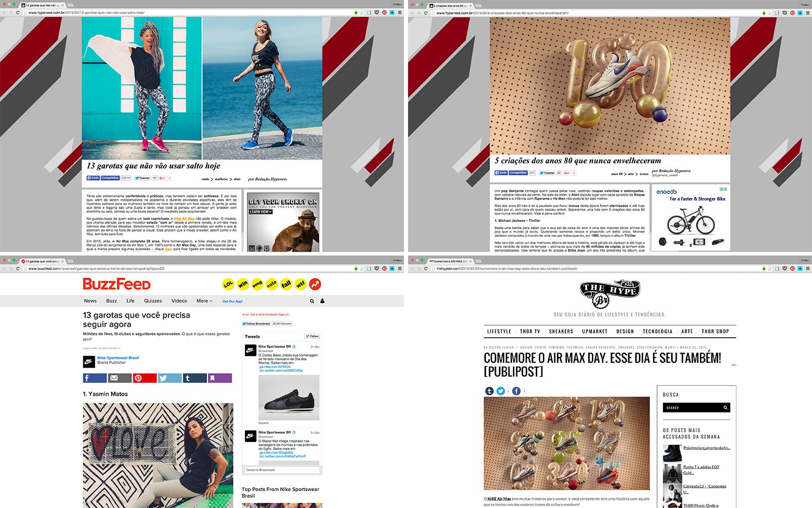812x508 pixels.
Task: Click Curtir button on 13 garotas Hypeness article
Action: pos(93,178)
